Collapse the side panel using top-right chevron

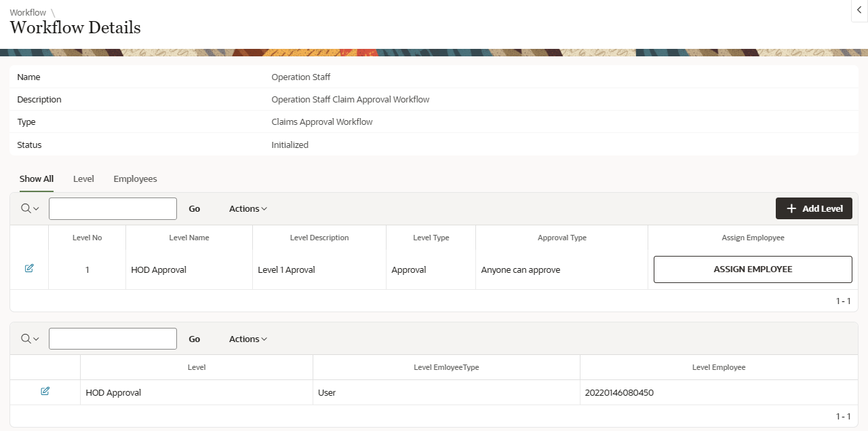click(x=859, y=10)
